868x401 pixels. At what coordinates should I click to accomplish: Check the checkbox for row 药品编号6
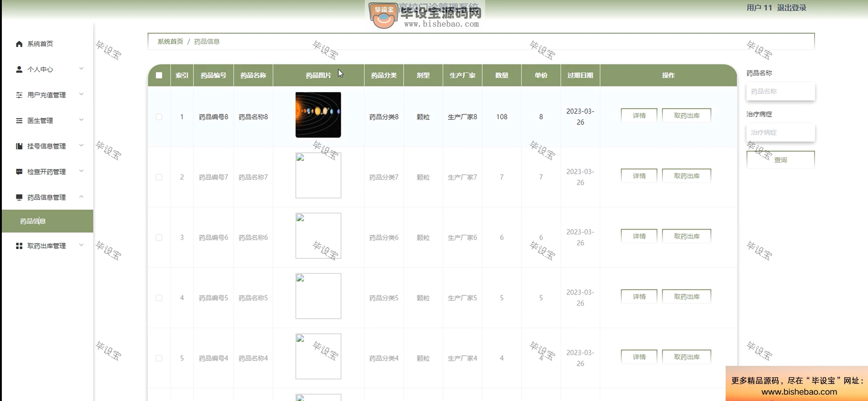[x=159, y=237]
